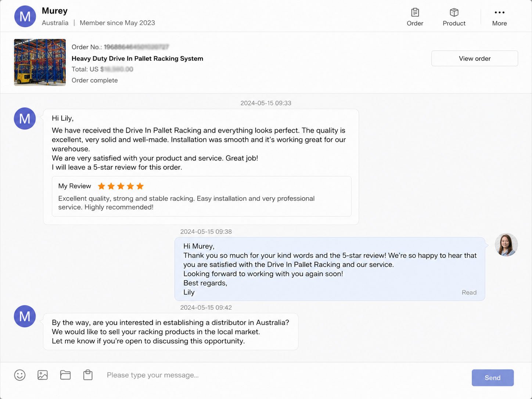Click the Heavy Duty Drive In Pallet Racking System title

pyautogui.click(x=137, y=58)
